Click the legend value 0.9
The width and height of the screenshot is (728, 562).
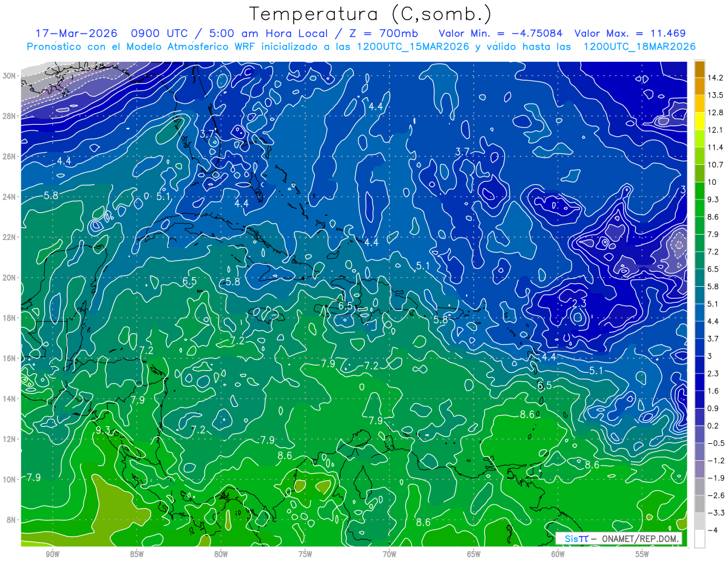[713, 409]
